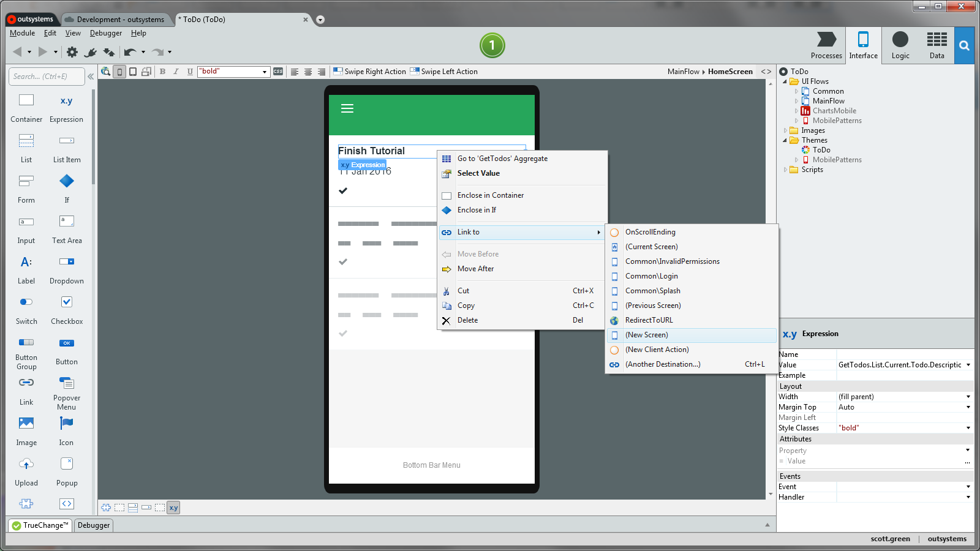The image size is (980, 551).
Task: Click the widget search field
Action: (46, 76)
